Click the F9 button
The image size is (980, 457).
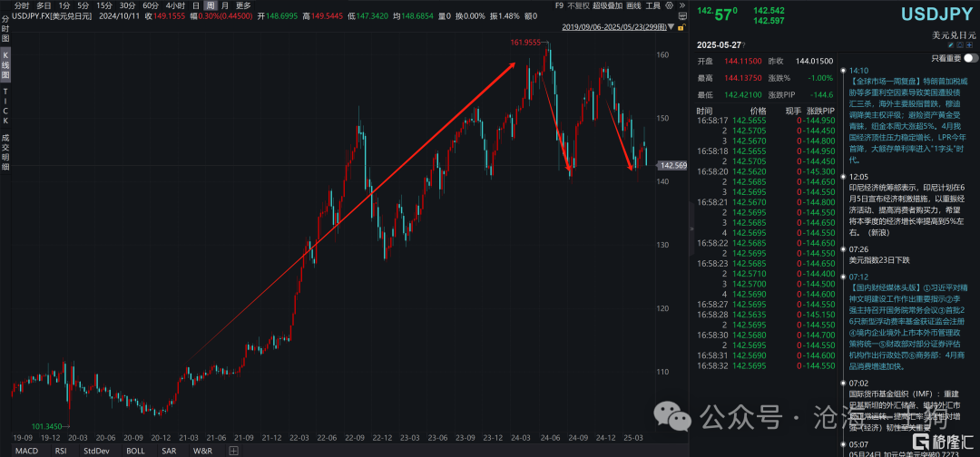pyautogui.click(x=559, y=5)
